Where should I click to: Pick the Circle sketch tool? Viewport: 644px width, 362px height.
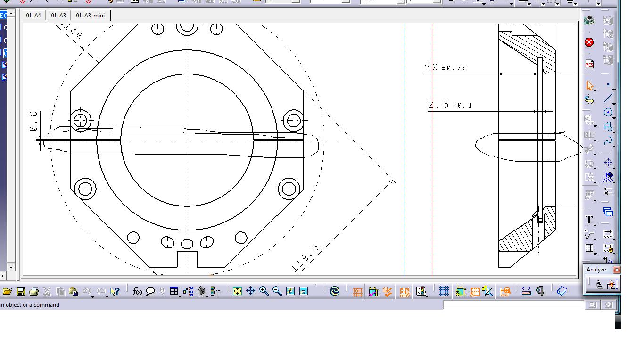(x=608, y=112)
